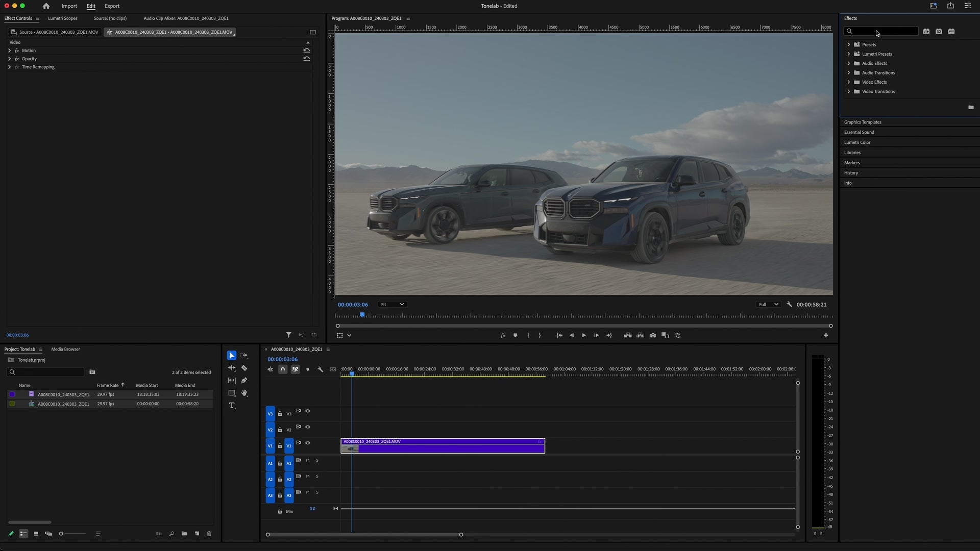The width and height of the screenshot is (980, 551).
Task: Open the Lumetri Color panel
Action: coord(857,142)
